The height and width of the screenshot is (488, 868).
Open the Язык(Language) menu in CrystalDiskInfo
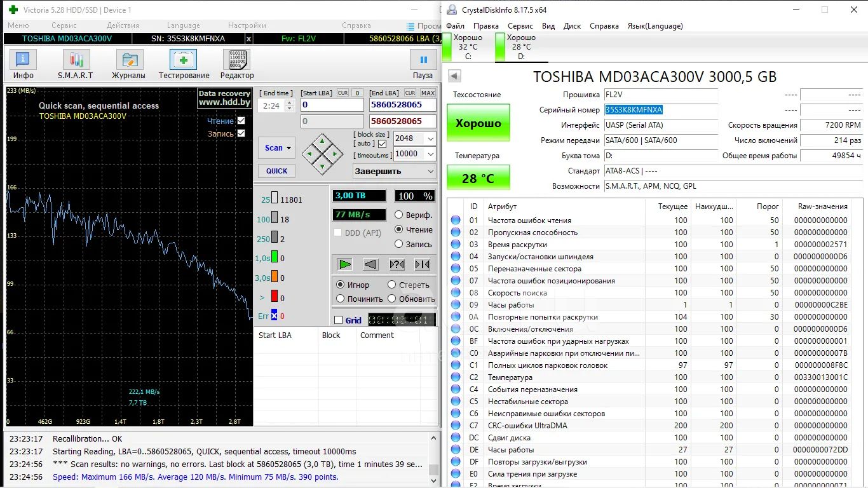[655, 26]
